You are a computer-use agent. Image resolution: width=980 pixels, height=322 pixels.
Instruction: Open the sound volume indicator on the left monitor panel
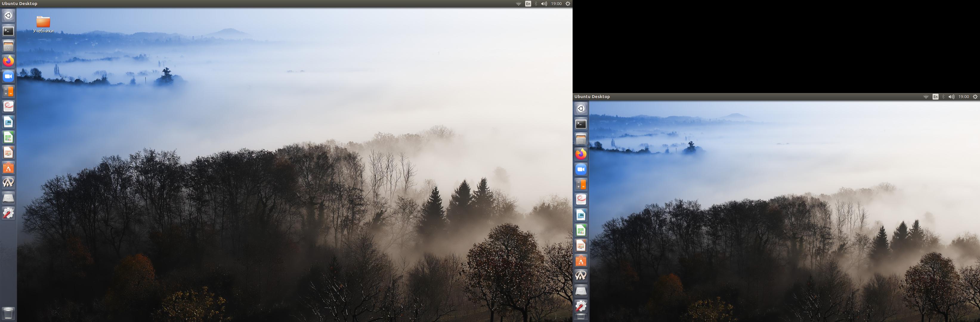pyautogui.click(x=544, y=4)
